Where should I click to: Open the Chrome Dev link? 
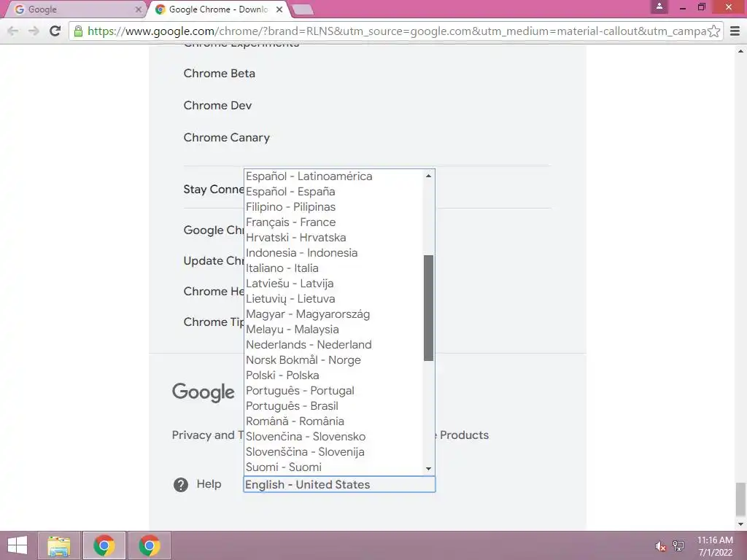click(x=217, y=105)
